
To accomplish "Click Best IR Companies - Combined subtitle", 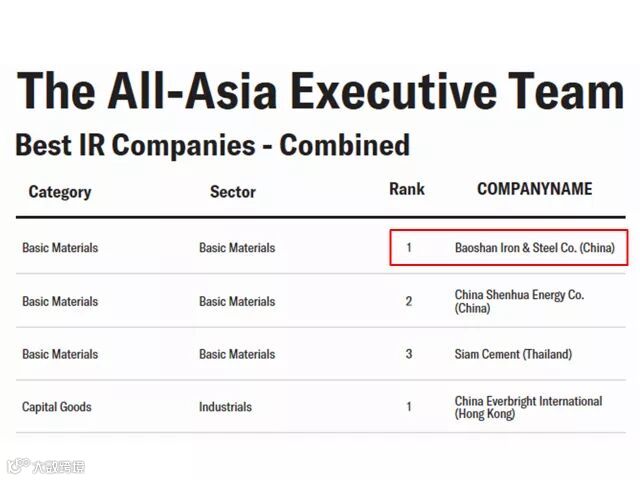I will coord(212,145).
